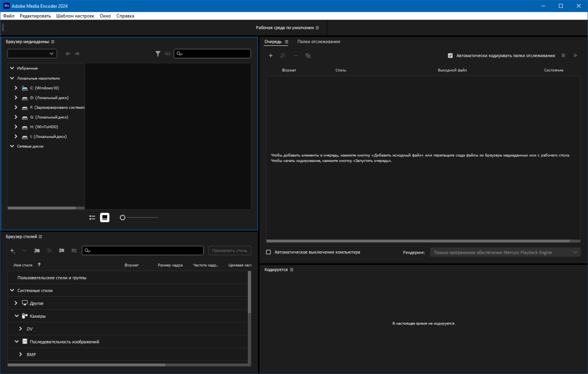
Task: Click the filter funnel icon in media browser
Action: pyautogui.click(x=158, y=54)
